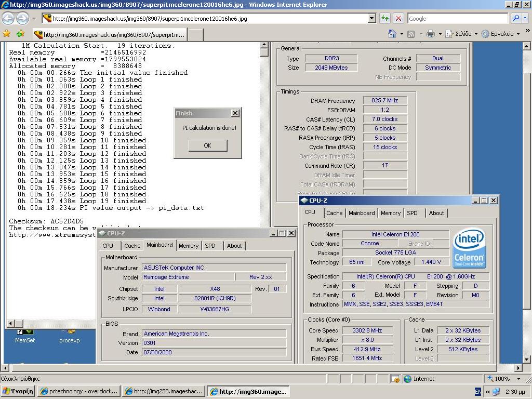Select Mainboard tab in right CPU-Z window
This screenshot has width=532, height=399.
tap(362, 213)
